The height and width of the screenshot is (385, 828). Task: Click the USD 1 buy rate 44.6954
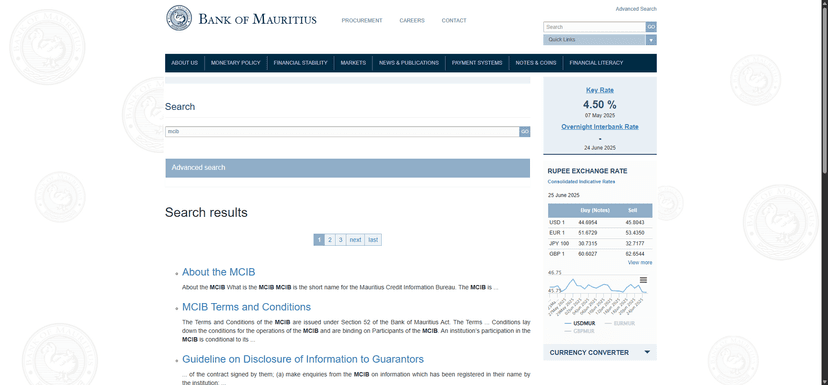pyautogui.click(x=588, y=223)
